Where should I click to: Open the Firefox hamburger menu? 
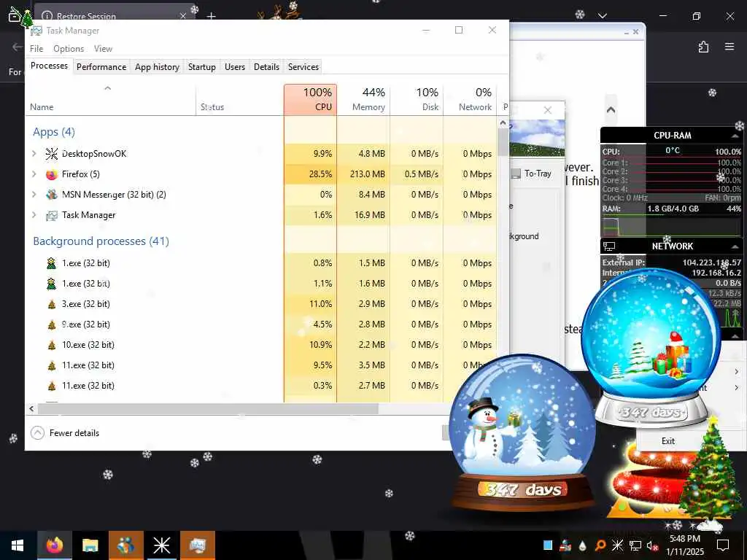[729, 47]
